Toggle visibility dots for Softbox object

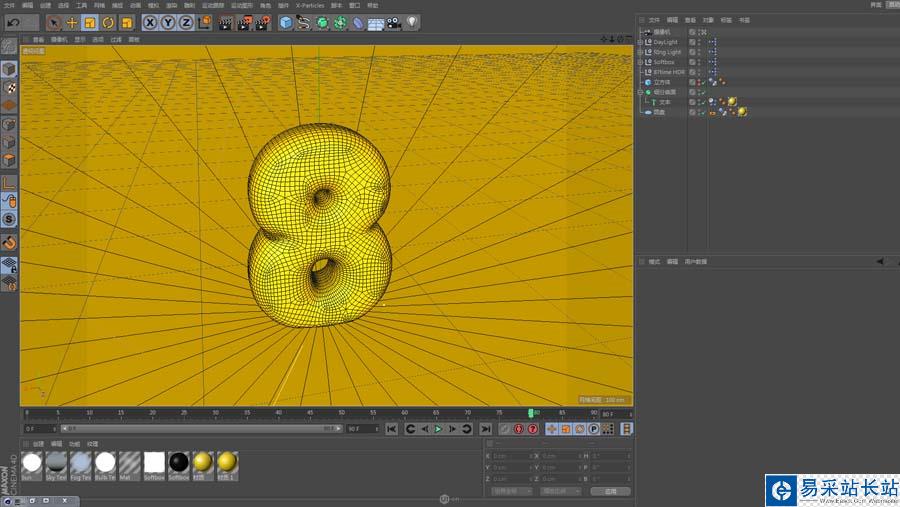click(x=700, y=62)
